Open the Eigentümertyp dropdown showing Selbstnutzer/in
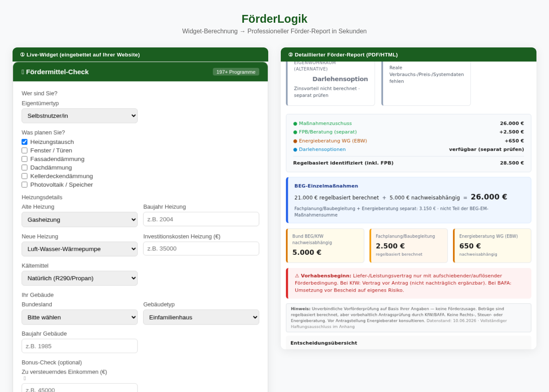549x392 pixels. [x=80, y=116]
